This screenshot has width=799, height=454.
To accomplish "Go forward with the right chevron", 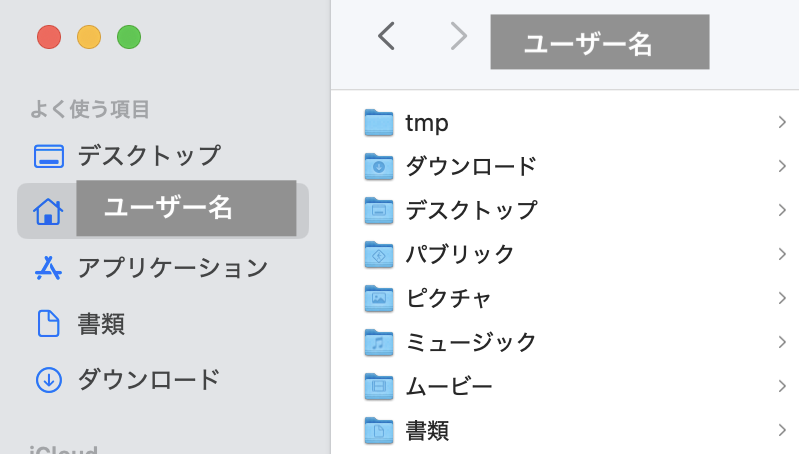I will point(459,37).
